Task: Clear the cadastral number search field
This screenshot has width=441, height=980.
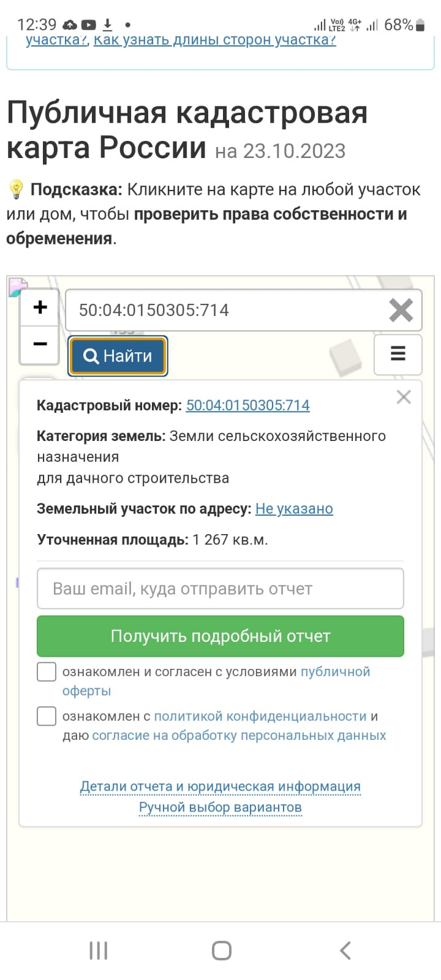Action: pos(401,311)
